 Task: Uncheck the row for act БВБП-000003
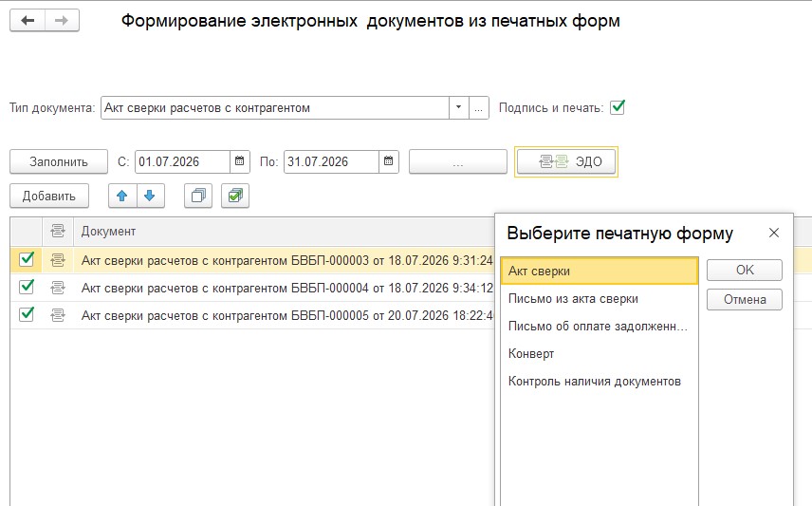click(27, 259)
